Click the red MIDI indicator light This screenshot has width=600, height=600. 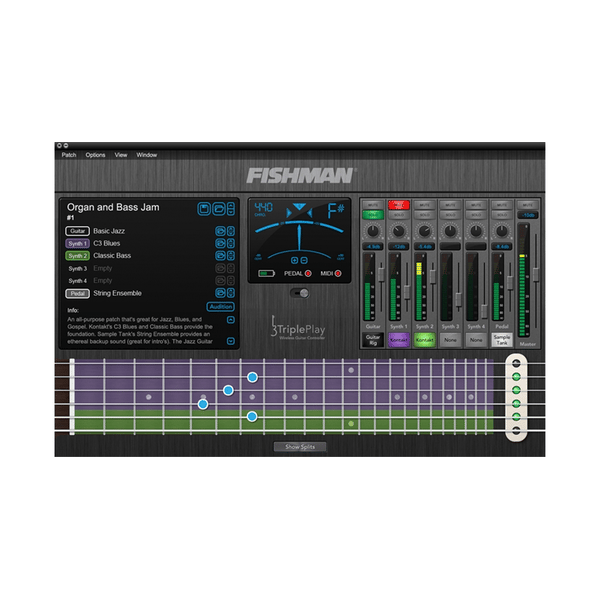[x=338, y=273]
